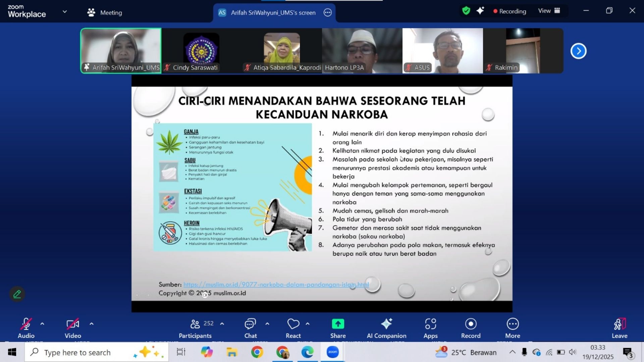Open the Chat panel
Screen dimensions: 644x362
tap(250, 328)
